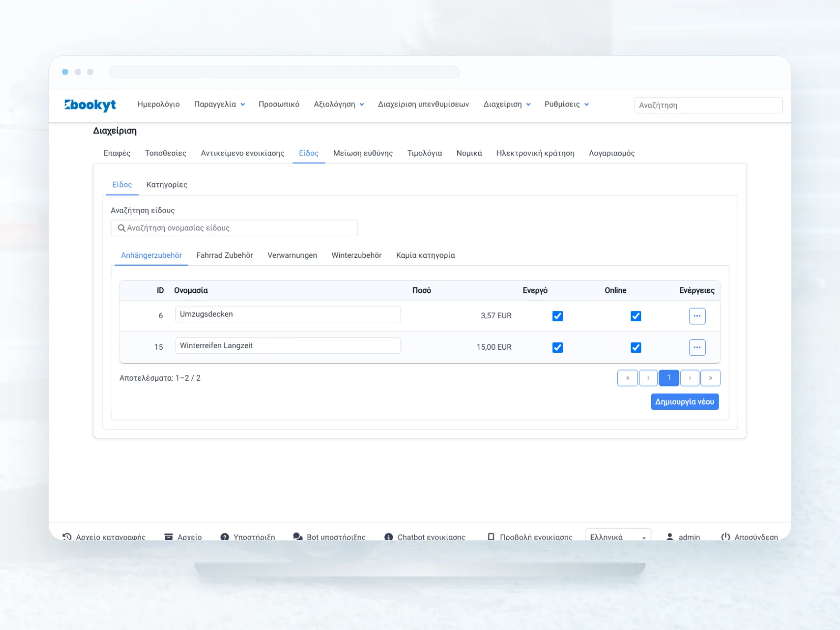Click the Chatbot ενοικίασης info icon
This screenshot has width=840, height=630.
click(388, 537)
